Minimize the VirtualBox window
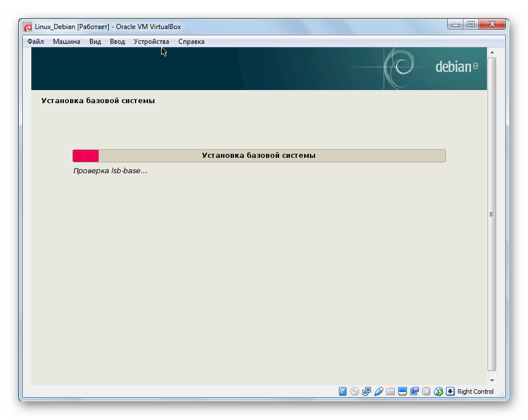Screen dimensions: 528x420 click(x=455, y=25)
